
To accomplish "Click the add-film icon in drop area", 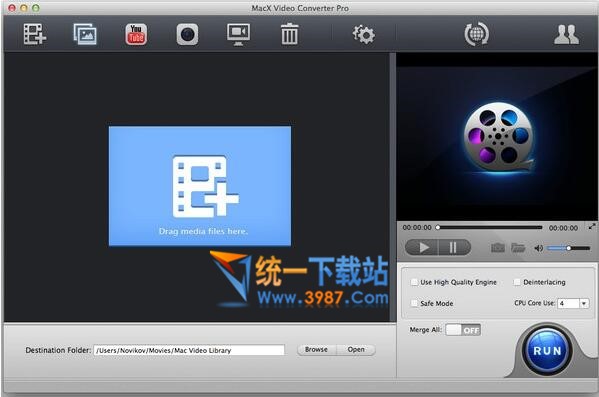I will tap(206, 186).
